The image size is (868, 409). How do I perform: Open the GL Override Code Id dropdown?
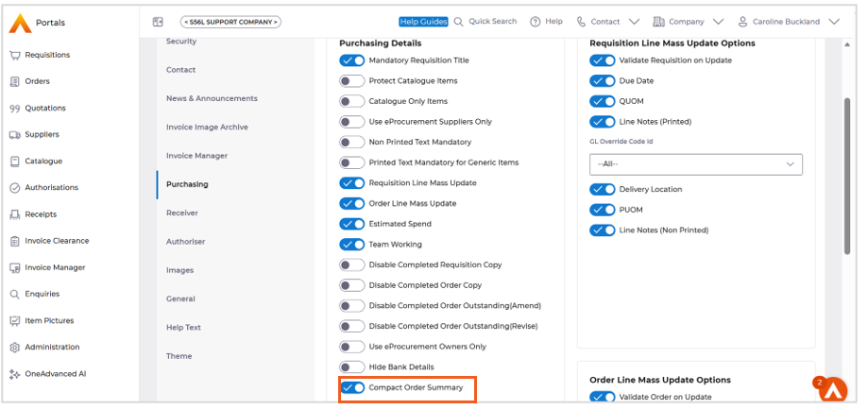[696, 164]
